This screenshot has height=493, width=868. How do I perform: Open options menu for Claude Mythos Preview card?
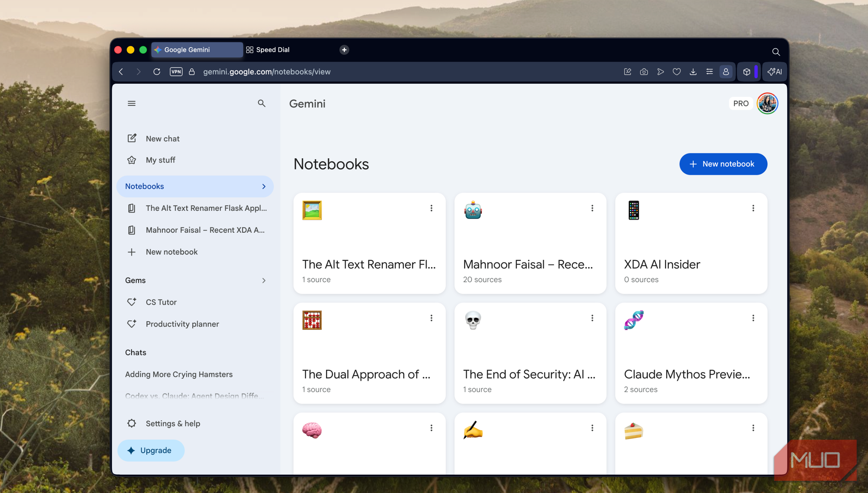753,318
